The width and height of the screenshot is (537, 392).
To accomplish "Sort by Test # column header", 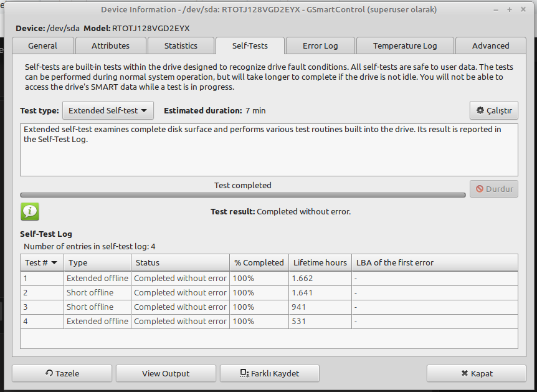I will tap(42, 262).
